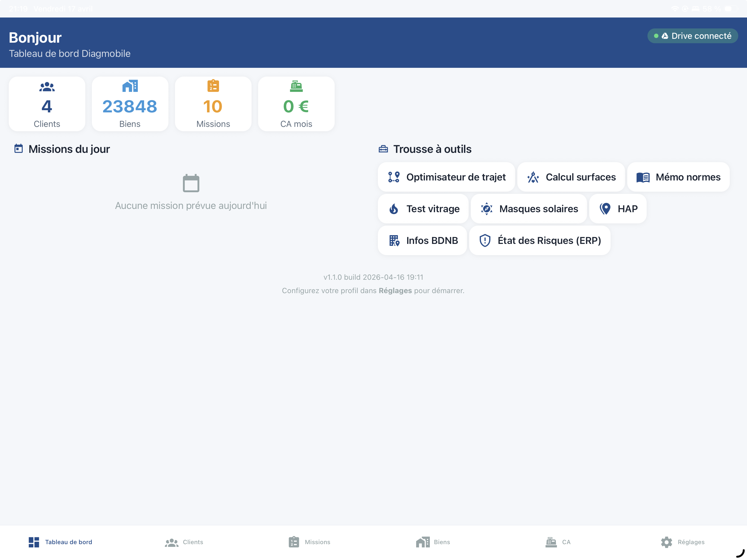Open Mémo normes from the toolkit
Viewport: 747px width, 560px height.
tap(678, 177)
